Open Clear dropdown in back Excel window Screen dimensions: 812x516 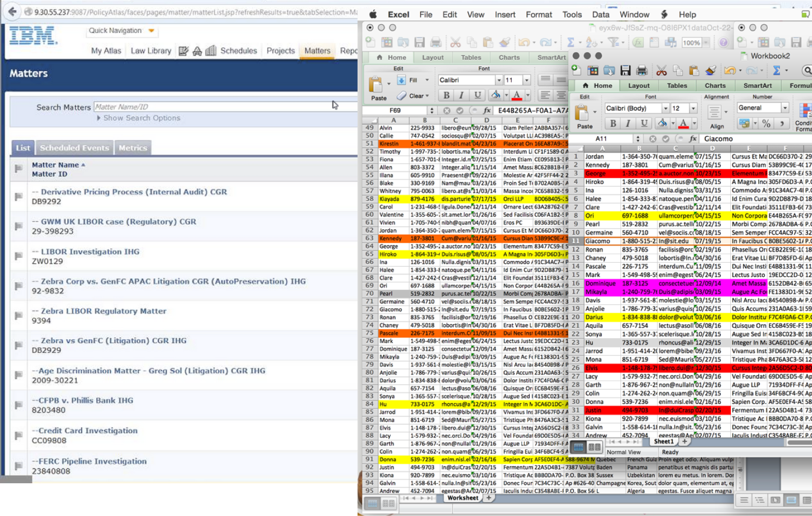[427, 96]
